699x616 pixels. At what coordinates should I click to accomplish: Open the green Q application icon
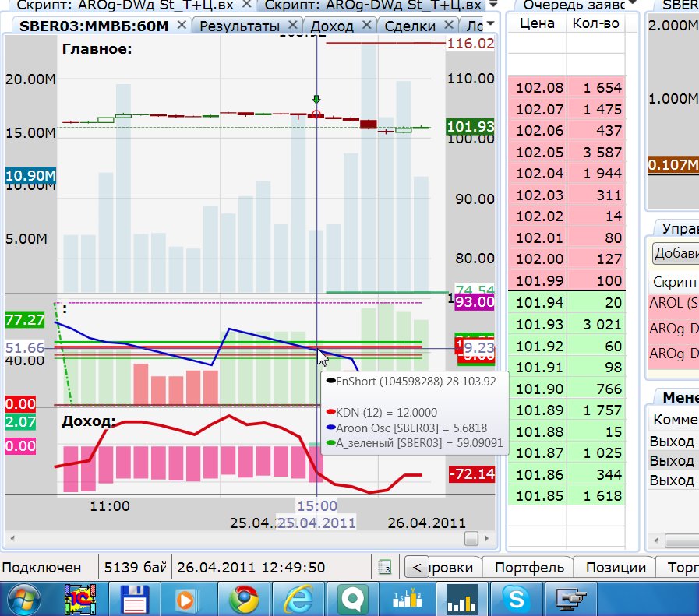point(353,600)
